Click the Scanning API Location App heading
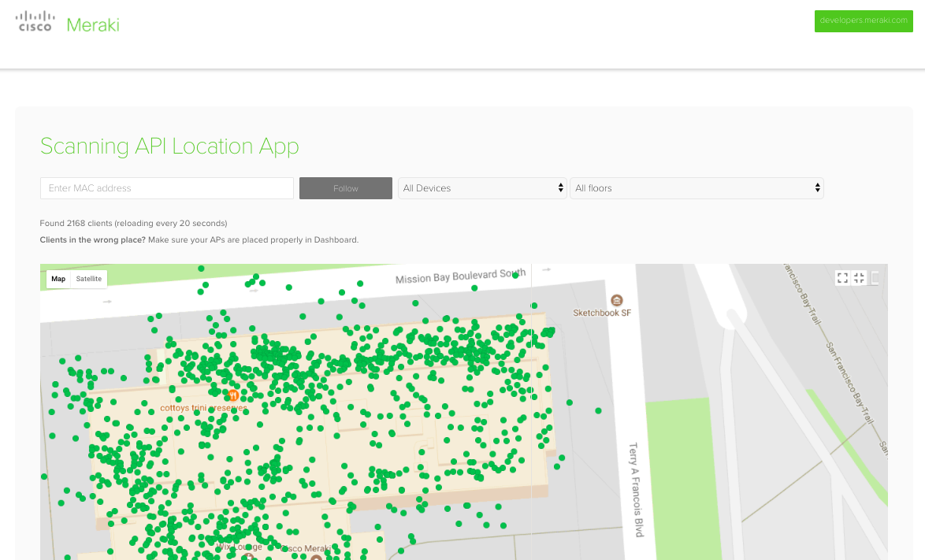 click(x=169, y=146)
